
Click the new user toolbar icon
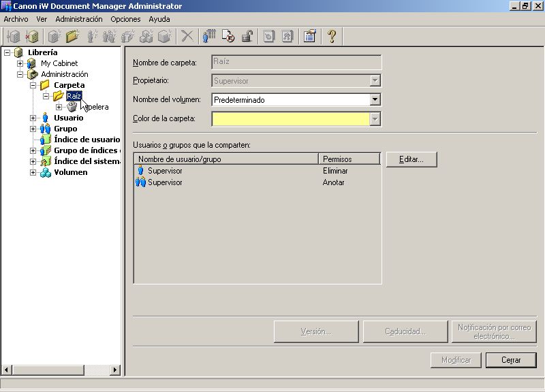[x=91, y=36]
